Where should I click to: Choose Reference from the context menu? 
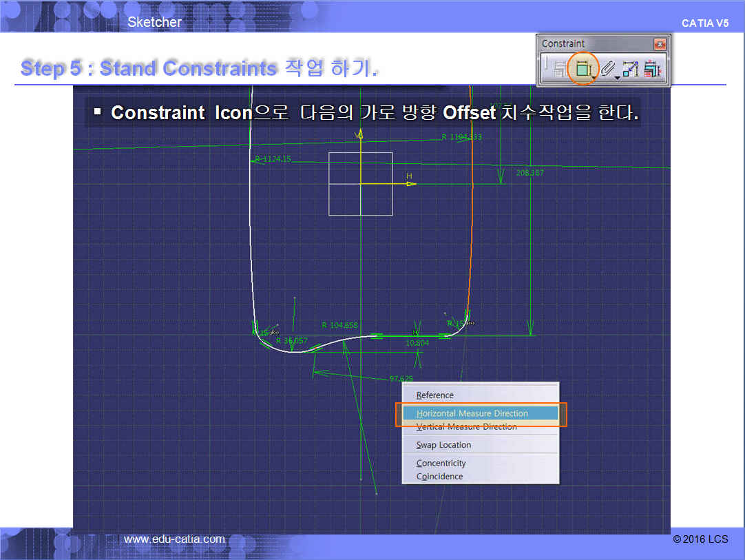434,395
